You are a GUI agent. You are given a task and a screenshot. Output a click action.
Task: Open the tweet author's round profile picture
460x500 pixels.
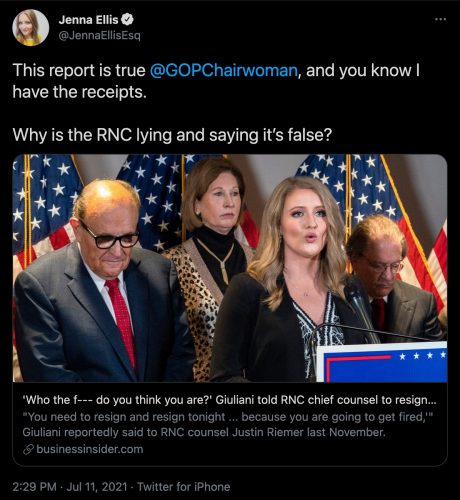[x=30, y=28]
